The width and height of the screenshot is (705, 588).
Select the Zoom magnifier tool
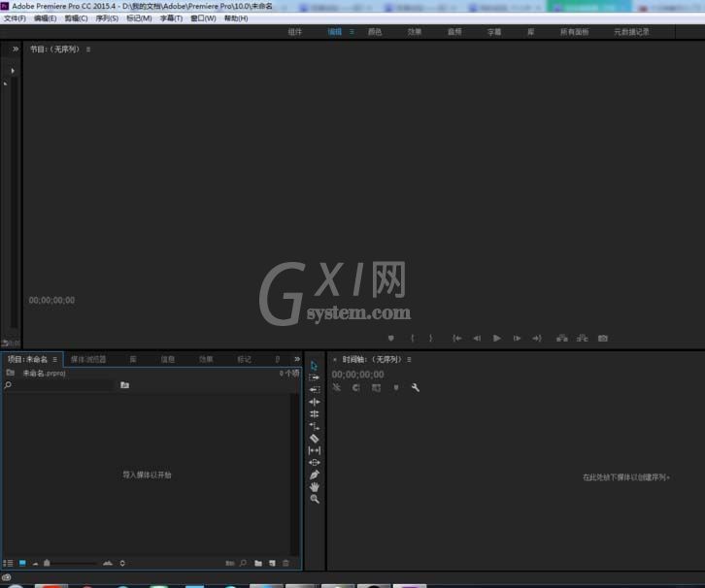click(315, 499)
